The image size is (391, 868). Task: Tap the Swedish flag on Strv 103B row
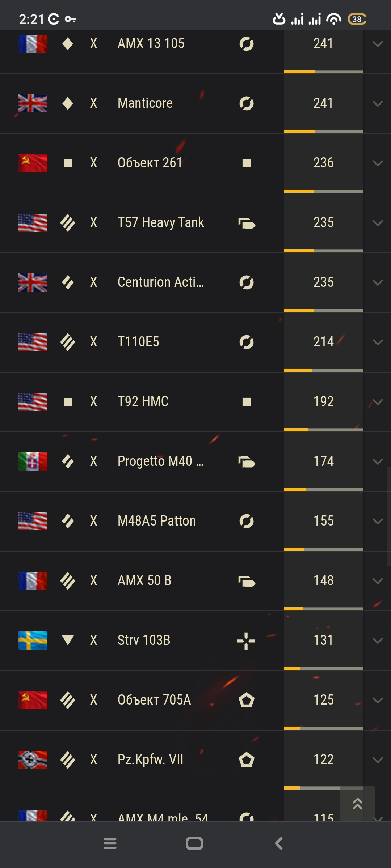click(x=33, y=641)
